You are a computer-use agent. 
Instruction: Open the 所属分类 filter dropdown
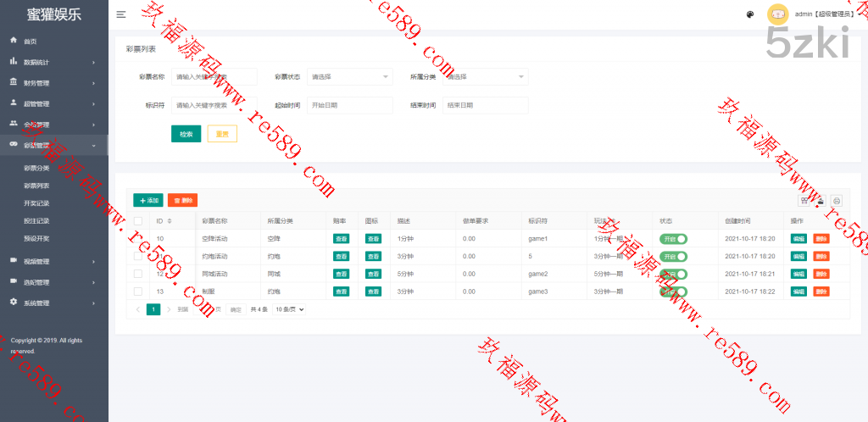pyautogui.click(x=486, y=76)
